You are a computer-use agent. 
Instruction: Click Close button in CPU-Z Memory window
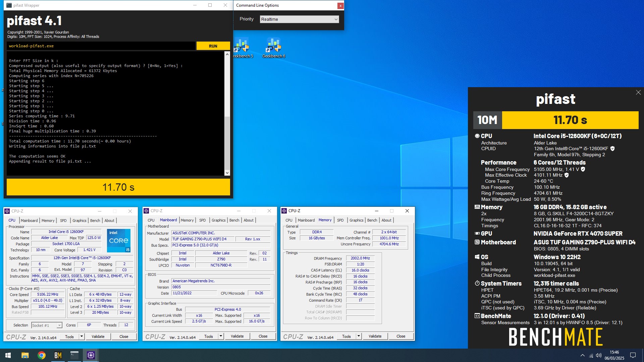pyautogui.click(x=401, y=336)
